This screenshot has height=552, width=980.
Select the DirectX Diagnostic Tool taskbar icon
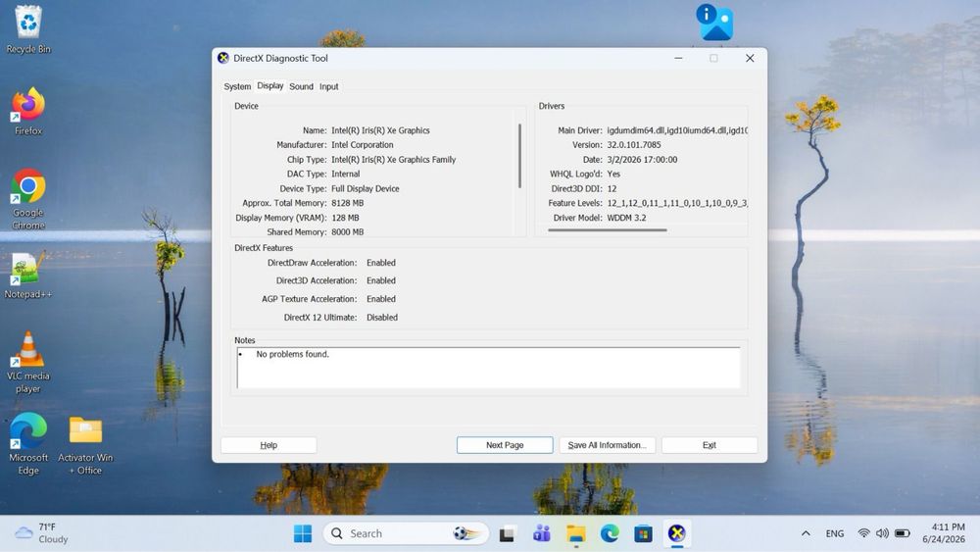pyautogui.click(x=677, y=533)
